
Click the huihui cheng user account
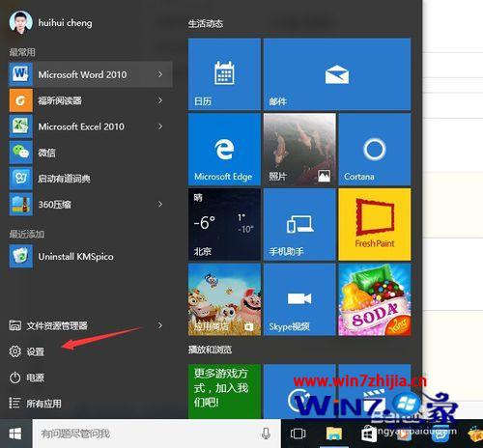point(50,22)
